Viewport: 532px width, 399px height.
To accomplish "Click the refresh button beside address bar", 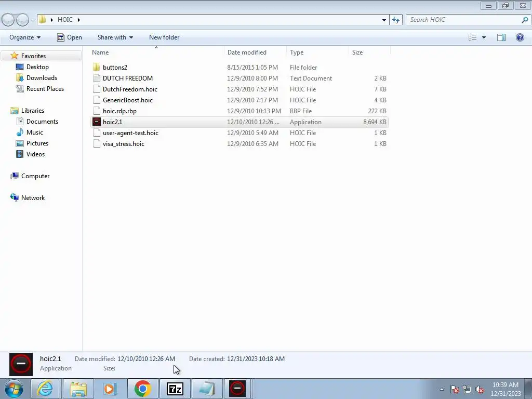I will coord(396,20).
